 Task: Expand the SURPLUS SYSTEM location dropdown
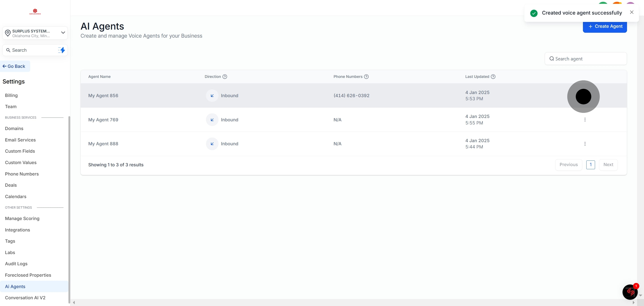coord(63,32)
